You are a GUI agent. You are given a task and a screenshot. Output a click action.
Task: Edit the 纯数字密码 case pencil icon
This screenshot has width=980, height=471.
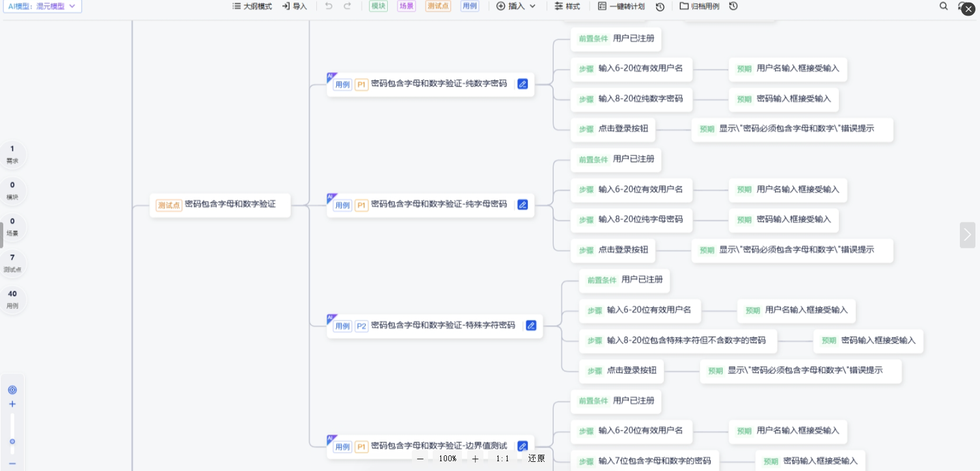(523, 84)
